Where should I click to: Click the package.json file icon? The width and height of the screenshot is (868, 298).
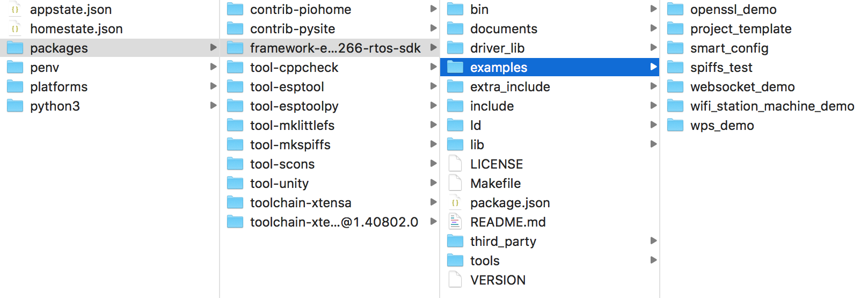point(455,202)
